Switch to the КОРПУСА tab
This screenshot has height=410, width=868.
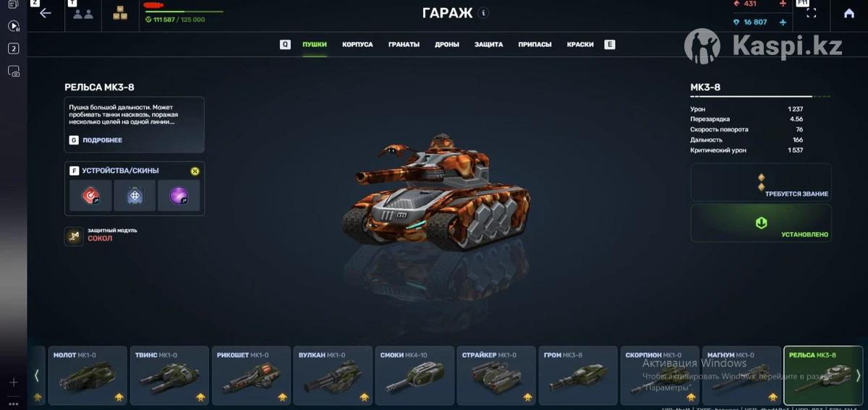coord(357,45)
